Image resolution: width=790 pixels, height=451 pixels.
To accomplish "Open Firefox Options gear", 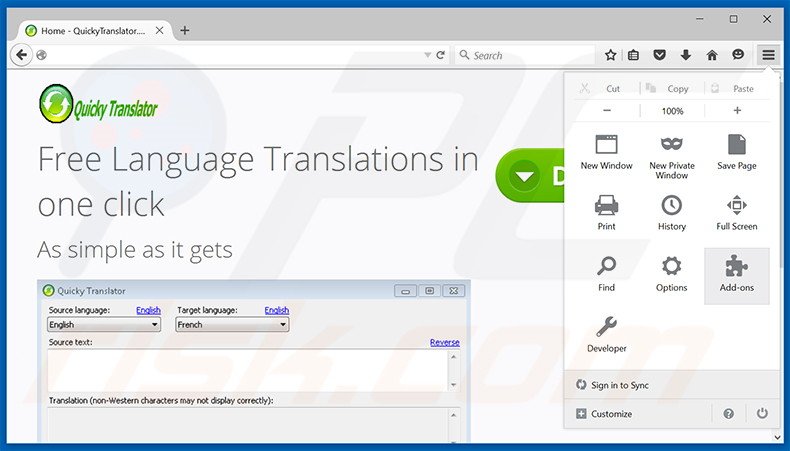I will tap(672, 275).
